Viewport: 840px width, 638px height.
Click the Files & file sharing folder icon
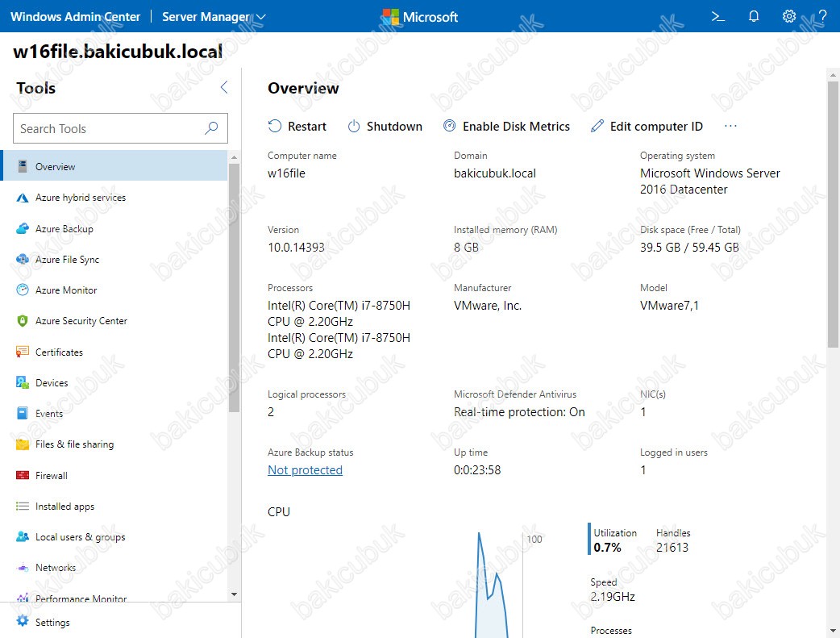[x=23, y=444]
